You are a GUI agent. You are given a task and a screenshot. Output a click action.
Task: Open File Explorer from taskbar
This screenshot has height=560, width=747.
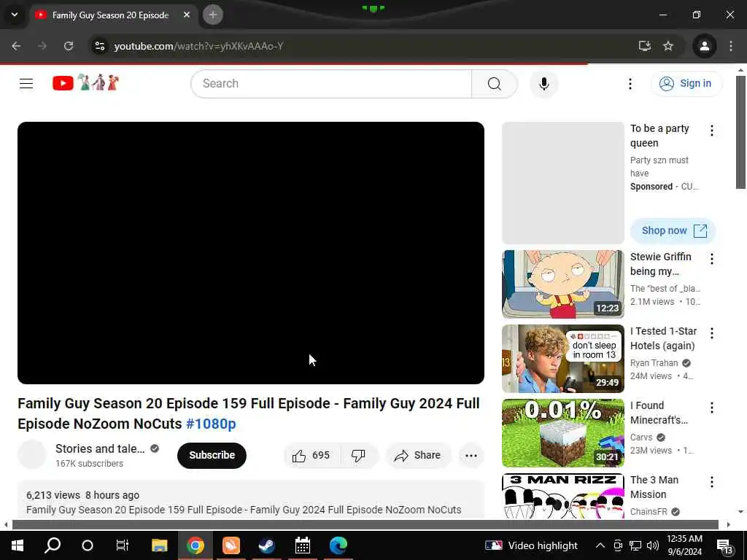click(x=160, y=545)
